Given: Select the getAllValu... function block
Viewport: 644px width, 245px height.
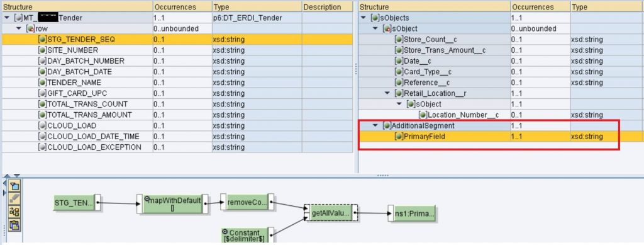Looking at the screenshot, I should (331, 214).
